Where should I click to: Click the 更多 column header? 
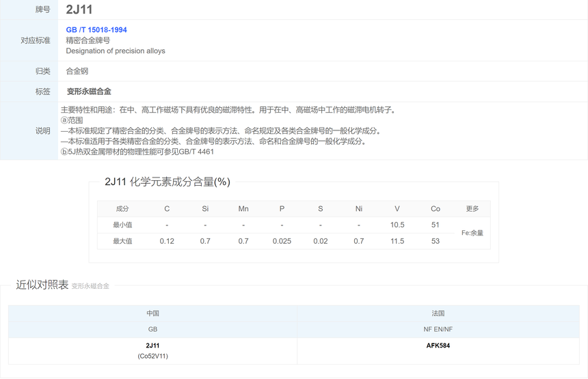472,208
